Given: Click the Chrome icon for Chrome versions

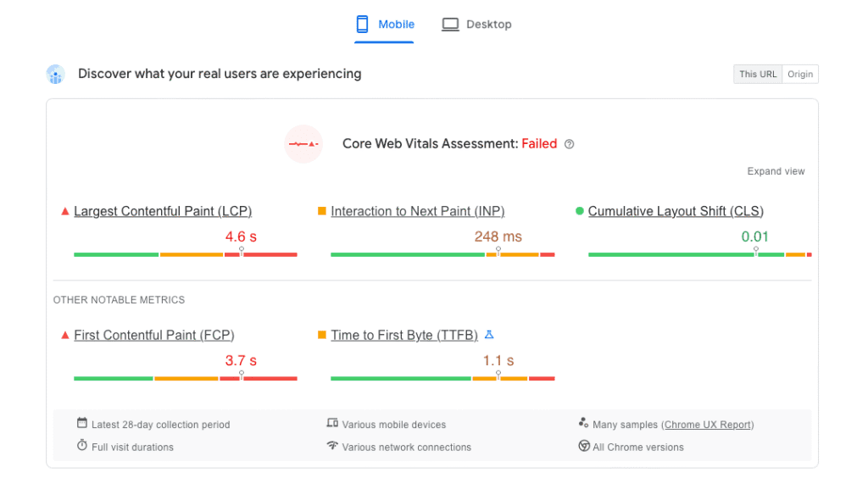Looking at the screenshot, I should tap(584, 446).
